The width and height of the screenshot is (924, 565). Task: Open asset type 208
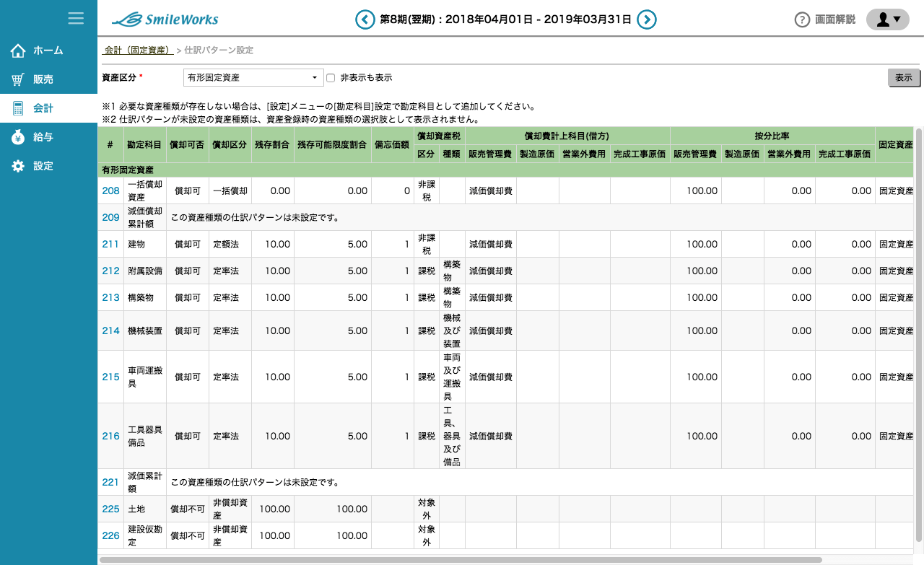tap(110, 190)
